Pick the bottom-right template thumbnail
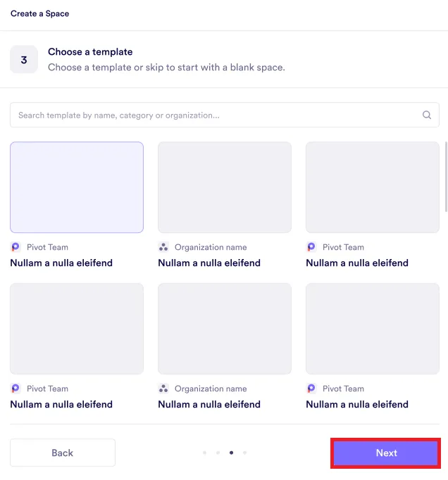 (373, 329)
